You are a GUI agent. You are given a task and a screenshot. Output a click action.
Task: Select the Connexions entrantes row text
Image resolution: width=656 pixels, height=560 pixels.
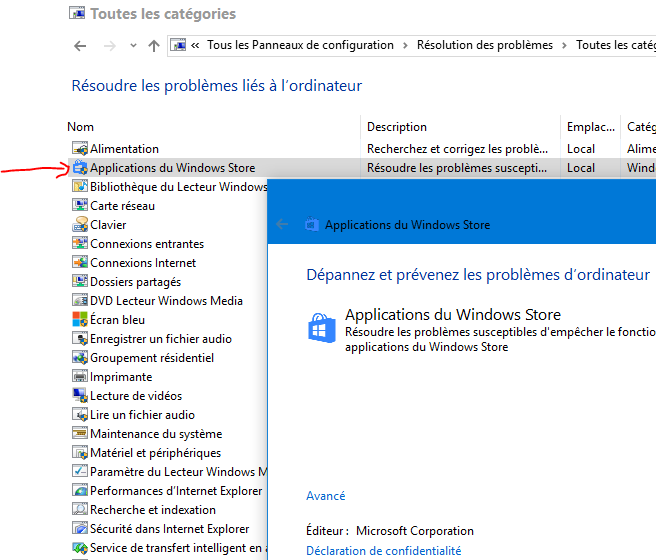[x=147, y=243]
